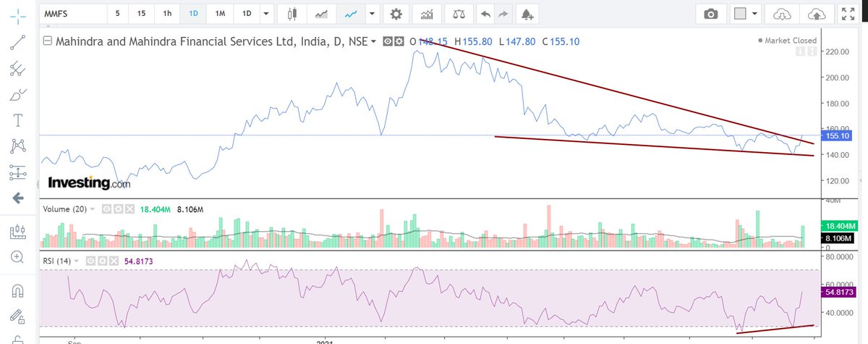Switch to the 1h timeframe
868x344 pixels.
coord(167,14)
